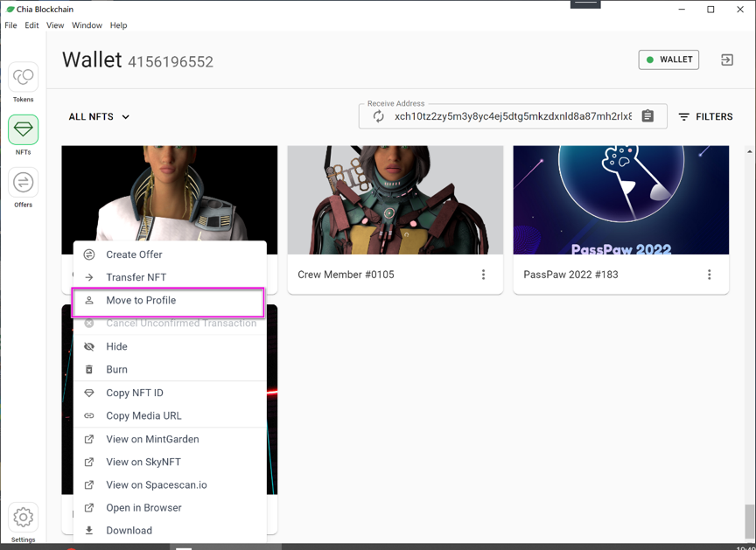Click the Create Offer swap icon
The height and width of the screenshot is (550, 756).
[x=89, y=254]
